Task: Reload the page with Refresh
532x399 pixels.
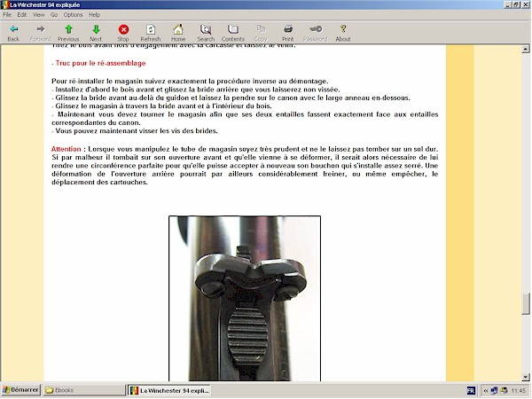Action: pos(151,33)
